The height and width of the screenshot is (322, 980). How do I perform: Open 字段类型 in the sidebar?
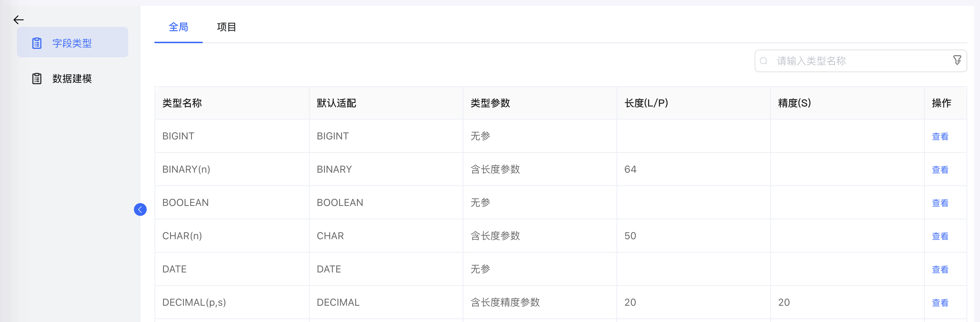click(x=72, y=43)
